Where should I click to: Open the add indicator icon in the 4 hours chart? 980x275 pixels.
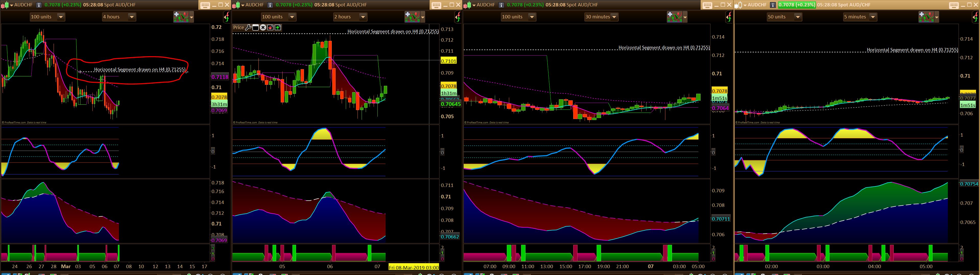point(181,17)
